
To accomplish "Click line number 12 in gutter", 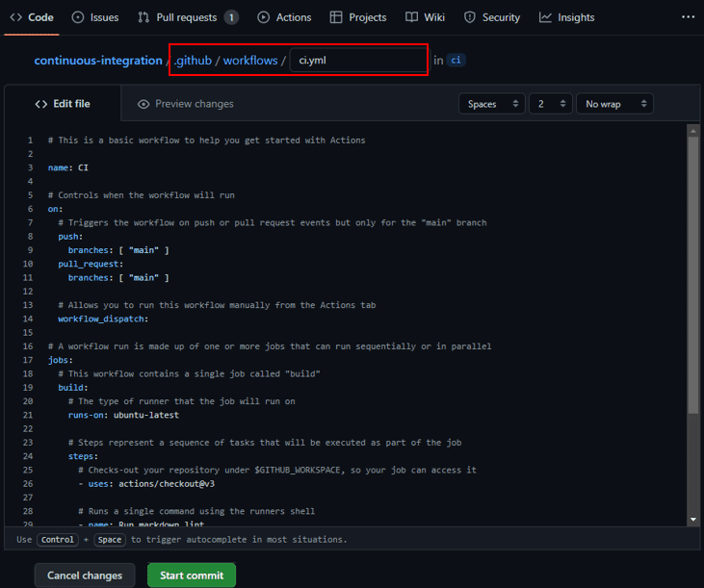I will [28, 292].
